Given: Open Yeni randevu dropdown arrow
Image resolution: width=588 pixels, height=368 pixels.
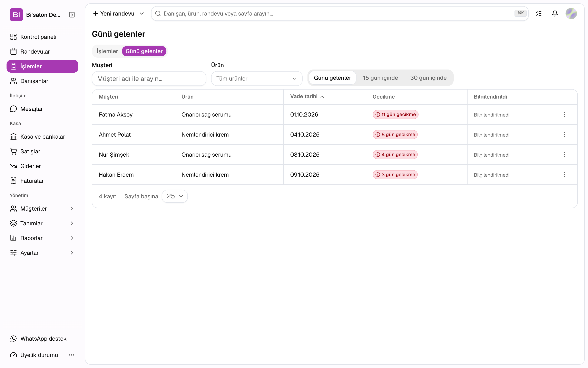Looking at the screenshot, I should pos(142,14).
